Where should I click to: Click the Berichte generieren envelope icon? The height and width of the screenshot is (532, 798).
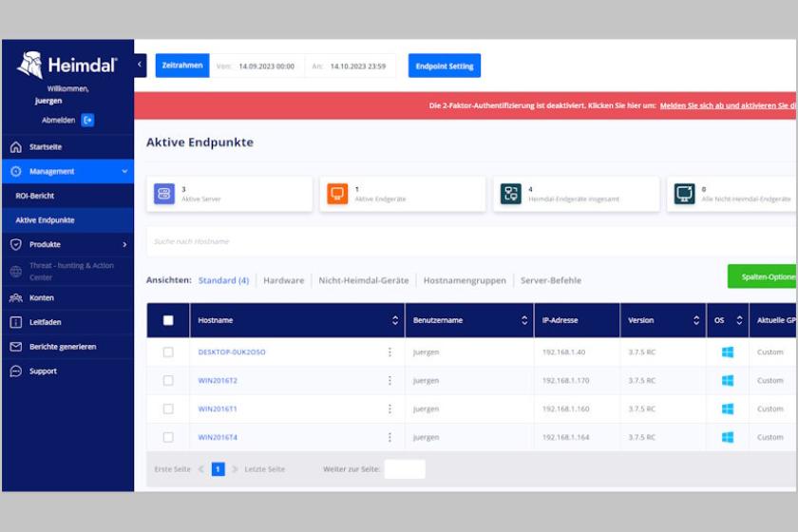[16, 347]
